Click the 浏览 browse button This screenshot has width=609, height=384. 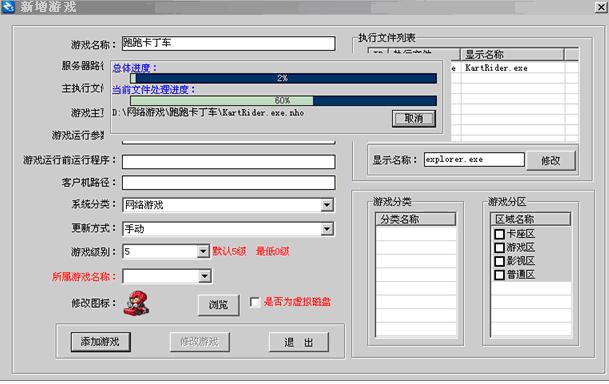[x=218, y=305]
